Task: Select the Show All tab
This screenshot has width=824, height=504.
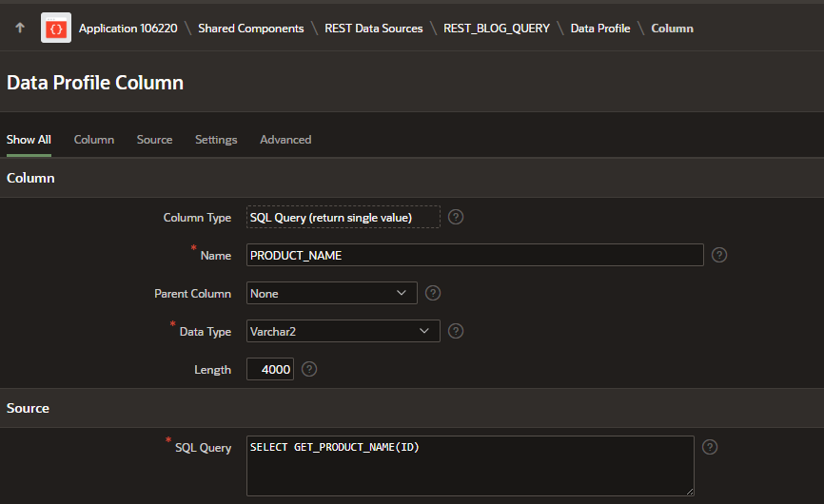Action: [29, 140]
